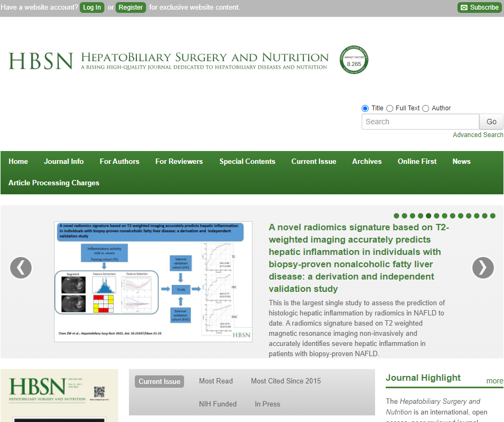
Task: Select the last carousel pagination dot
Action: coord(493,216)
